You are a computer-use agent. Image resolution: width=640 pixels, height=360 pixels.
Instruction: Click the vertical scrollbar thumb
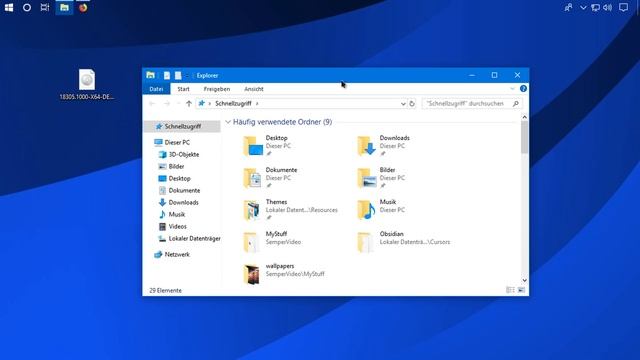524,137
